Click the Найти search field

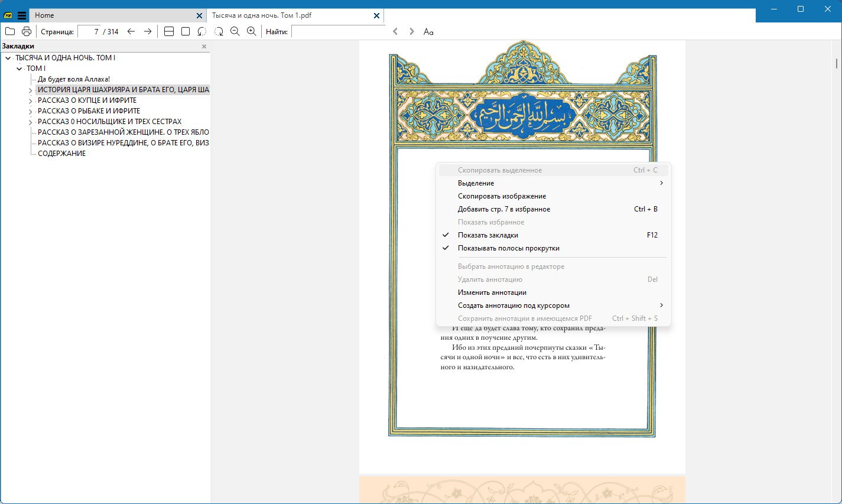point(338,31)
